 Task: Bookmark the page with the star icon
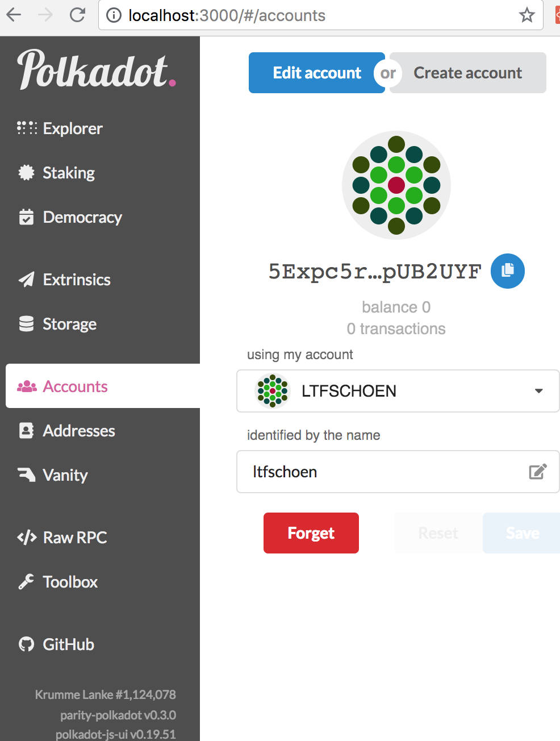[527, 15]
